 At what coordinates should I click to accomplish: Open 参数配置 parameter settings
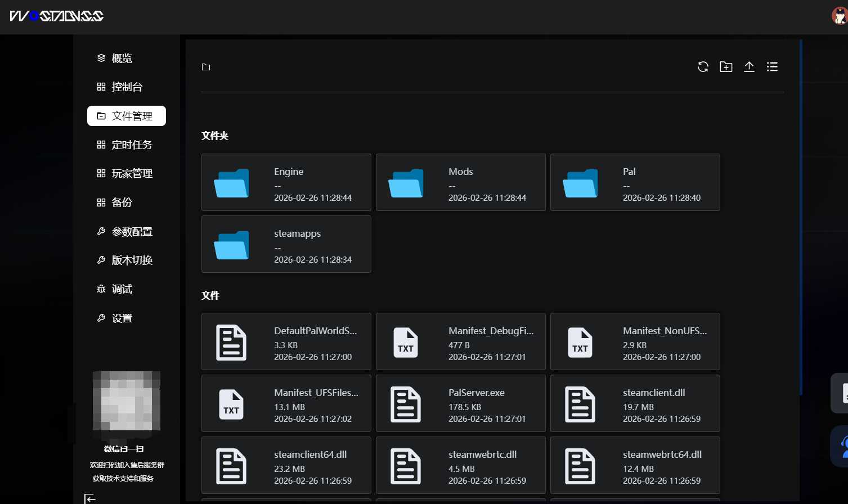click(127, 231)
